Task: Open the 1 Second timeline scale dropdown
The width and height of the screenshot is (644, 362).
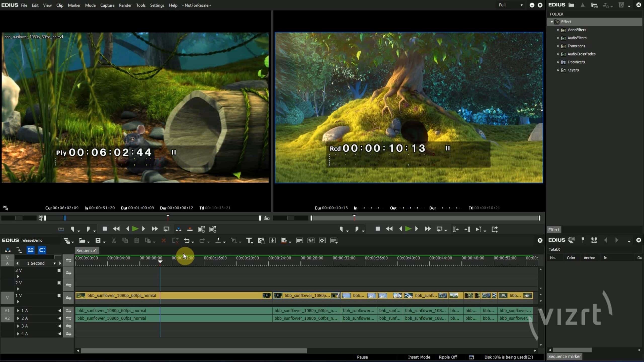Action: [x=54, y=263]
